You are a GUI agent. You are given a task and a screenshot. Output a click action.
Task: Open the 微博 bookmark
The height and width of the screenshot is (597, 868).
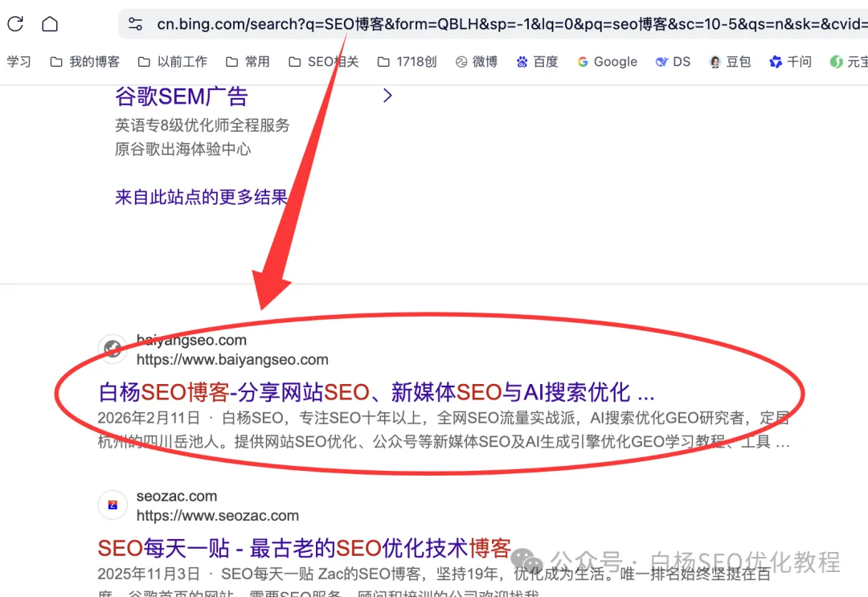477,62
